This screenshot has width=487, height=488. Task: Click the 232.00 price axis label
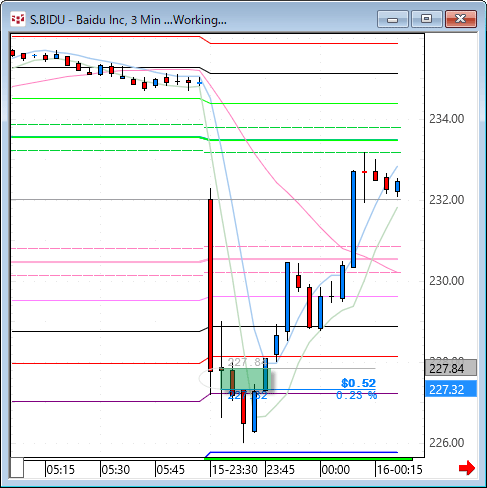point(446,200)
